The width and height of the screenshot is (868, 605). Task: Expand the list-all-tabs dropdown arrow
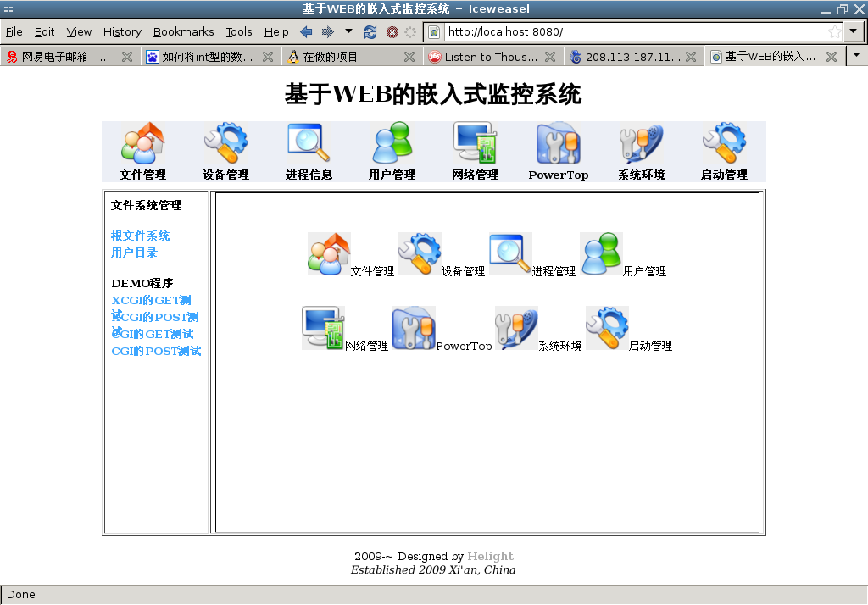pos(856,55)
